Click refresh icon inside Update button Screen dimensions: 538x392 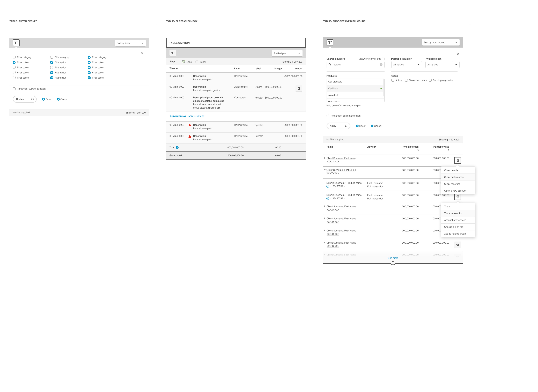coord(32,99)
